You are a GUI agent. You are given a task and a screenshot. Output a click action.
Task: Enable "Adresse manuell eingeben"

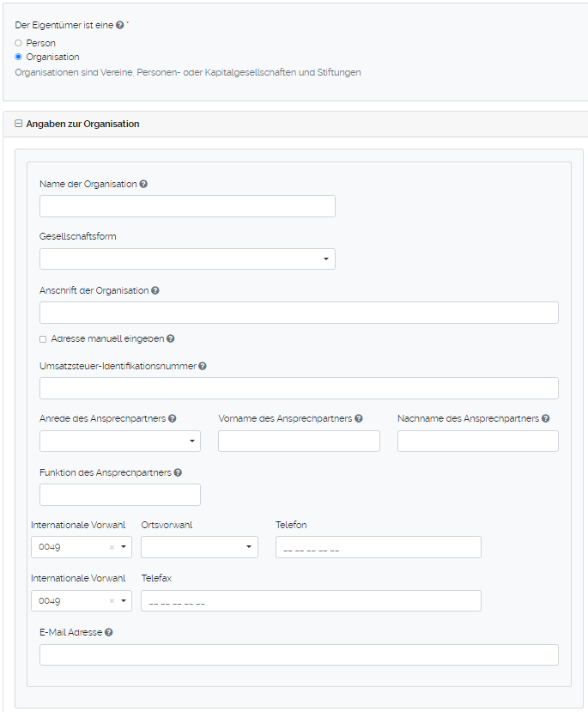click(x=42, y=338)
